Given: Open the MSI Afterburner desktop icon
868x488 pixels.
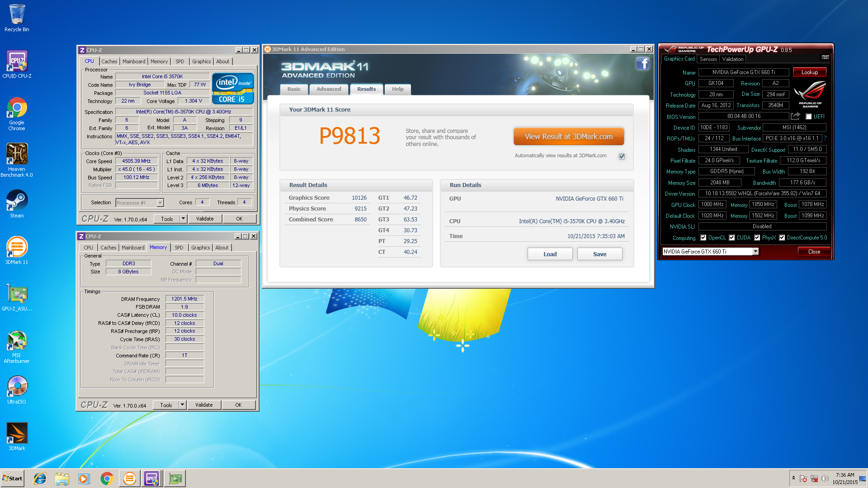Looking at the screenshot, I should [x=17, y=347].
